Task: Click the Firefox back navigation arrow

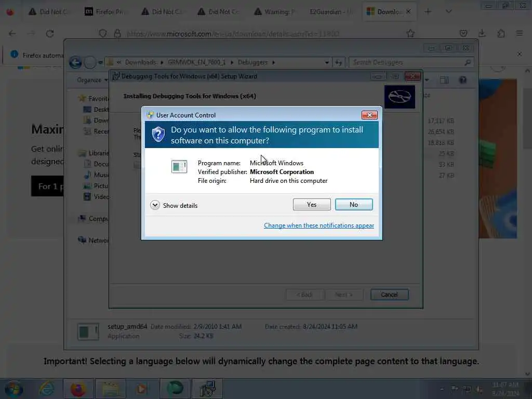Action: (12, 34)
